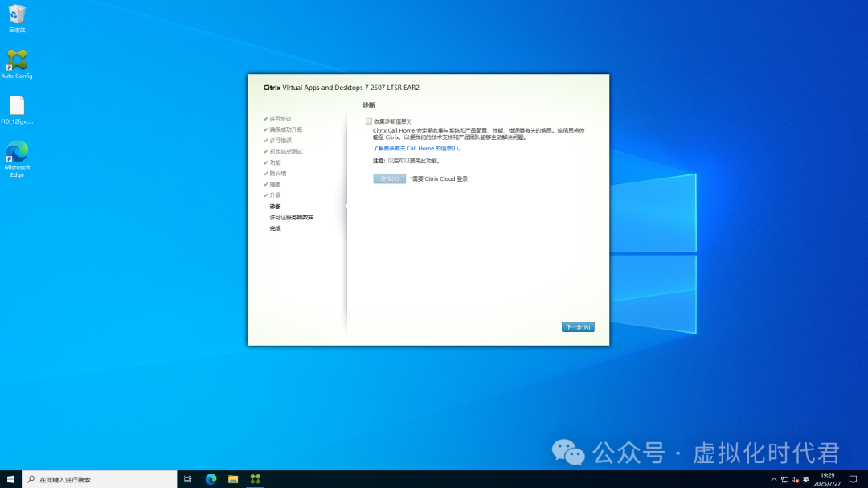The width and height of the screenshot is (868, 488).
Task: Select the current 诊断 step in sidebar
Action: coord(275,207)
